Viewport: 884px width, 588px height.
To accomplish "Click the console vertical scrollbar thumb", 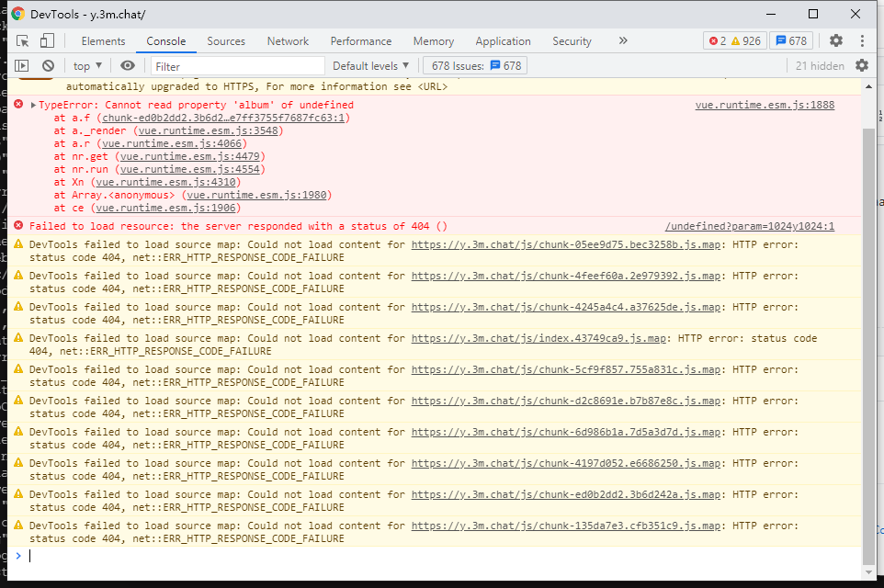I will pos(868,346).
